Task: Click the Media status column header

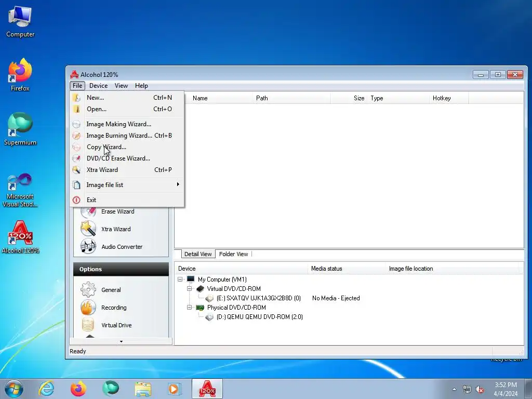Action: click(347, 269)
